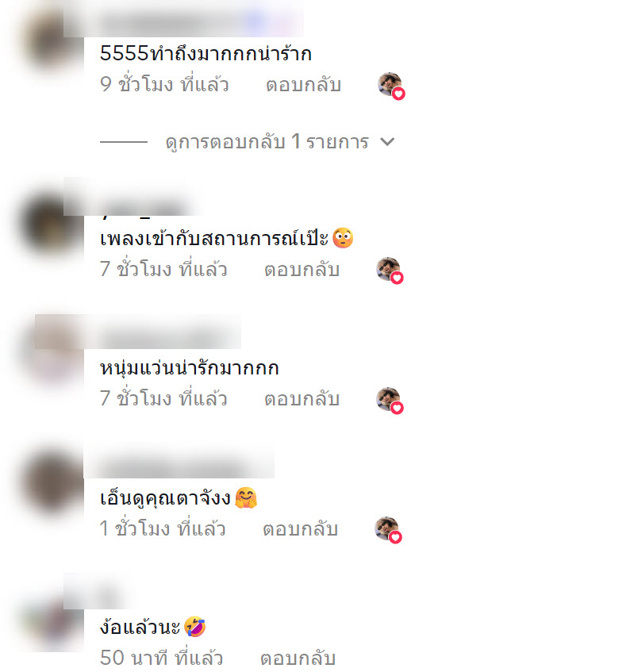Open avatar of the 5555 commenter
Viewport: 634px width, 672px height.
point(52,40)
